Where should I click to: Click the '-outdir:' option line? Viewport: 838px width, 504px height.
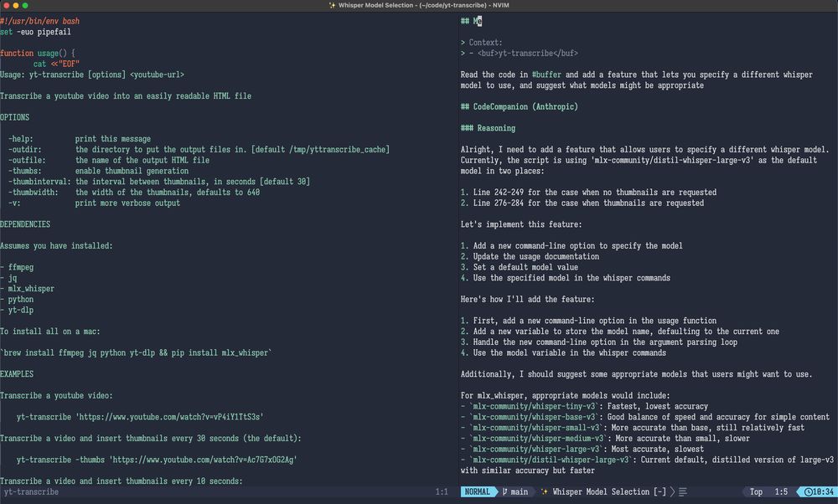click(x=199, y=150)
